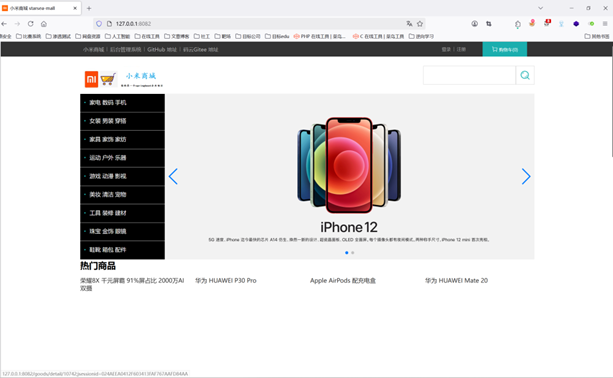613x378 pixels.
Task: Close the 小米商城 browser tab
Action: [x=75, y=8]
